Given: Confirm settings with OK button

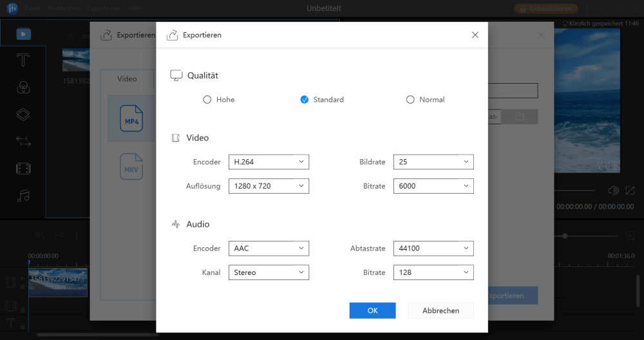Looking at the screenshot, I should [x=372, y=310].
